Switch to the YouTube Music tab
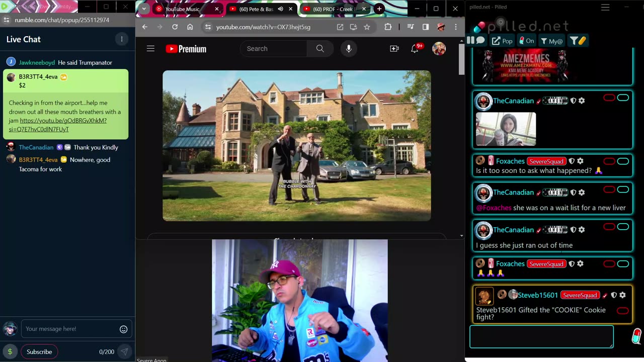The width and height of the screenshot is (644, 362). pyautogui.click(x=182, y=9)
